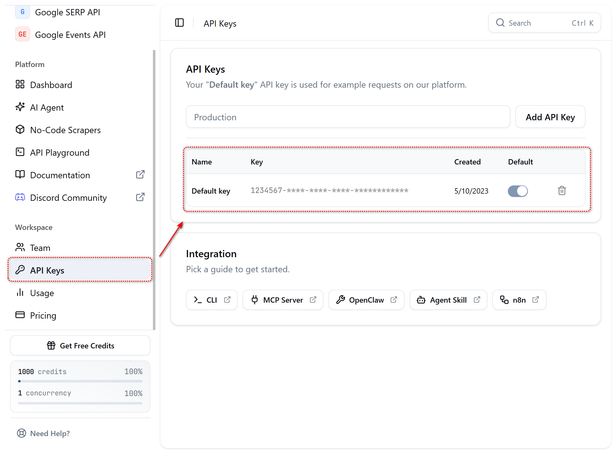The image size is (616, 453).
Task: Click the Google Events API GE icon
Action: coord(22,34)
